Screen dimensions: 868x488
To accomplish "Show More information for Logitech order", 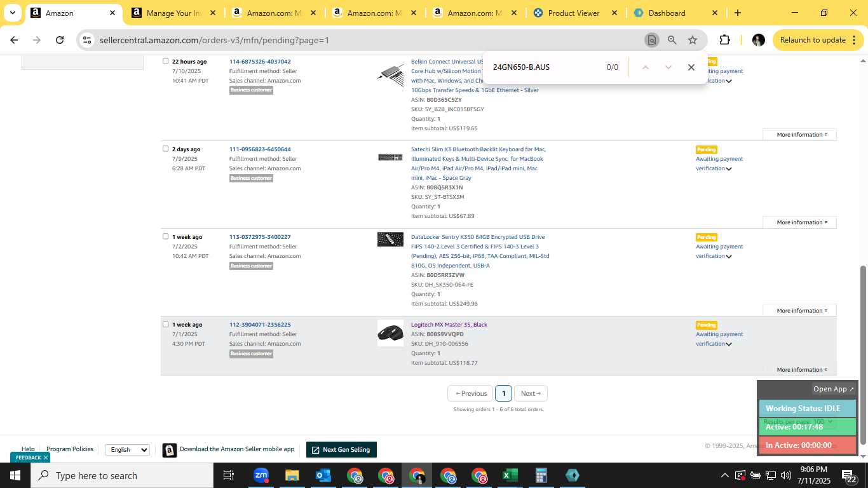I will 802,370.
